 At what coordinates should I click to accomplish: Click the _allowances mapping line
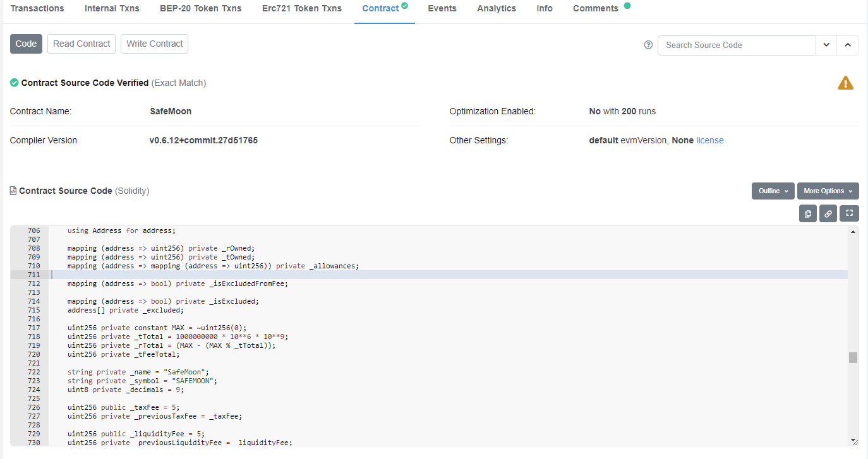point(213,266)
